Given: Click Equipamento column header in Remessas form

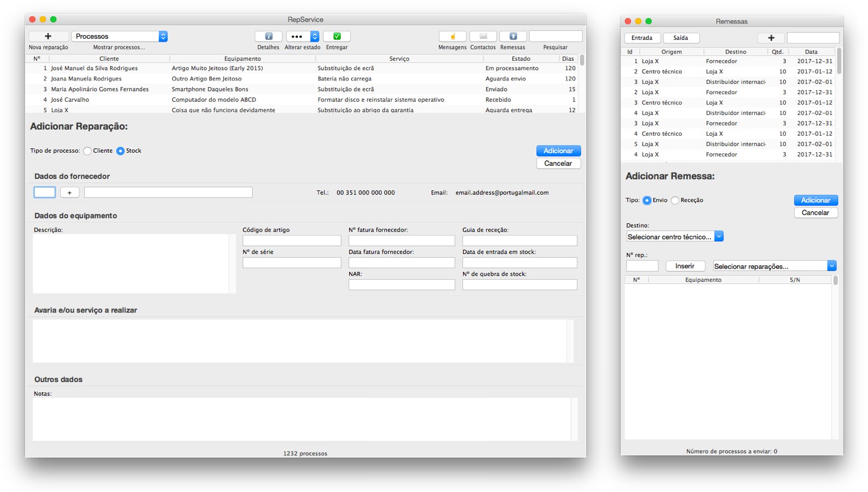Looking at the screenshot, I should coord(703,280).
